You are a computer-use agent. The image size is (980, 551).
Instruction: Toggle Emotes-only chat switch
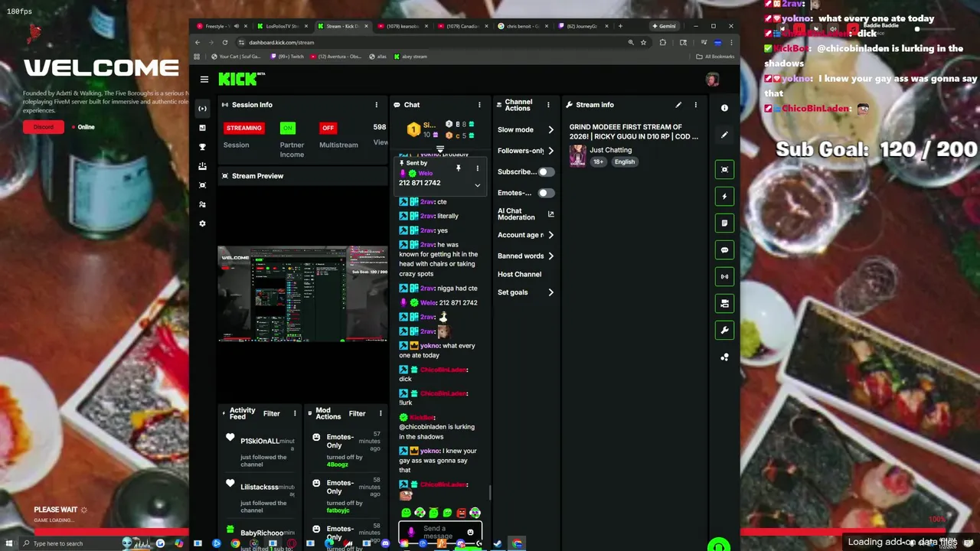pyautogui.click(x=545, y=193)
